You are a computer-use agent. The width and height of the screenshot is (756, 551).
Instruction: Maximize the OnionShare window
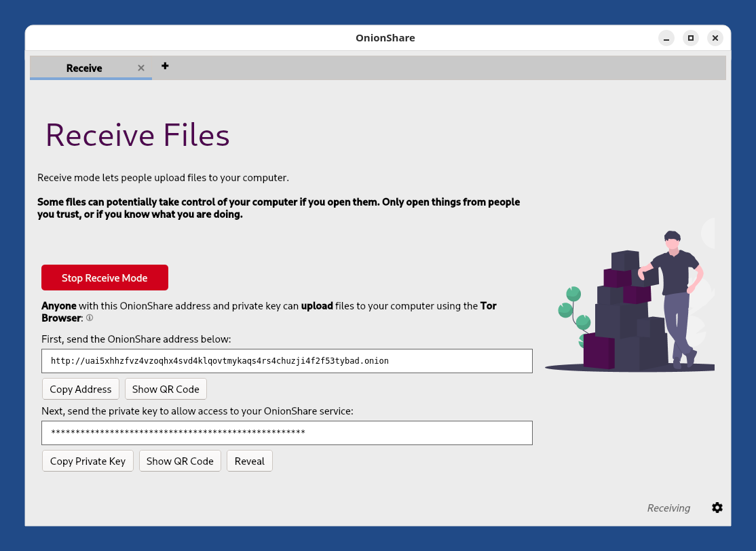[691, 38]
